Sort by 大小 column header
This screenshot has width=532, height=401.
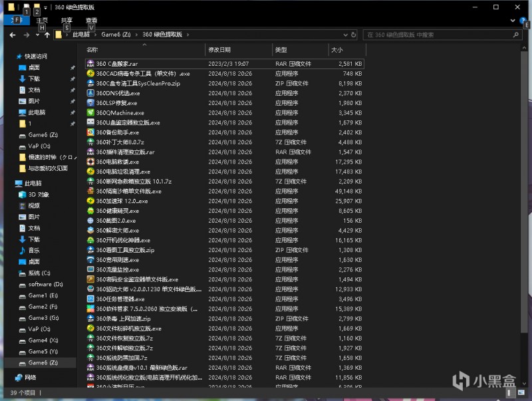(347, 50)
